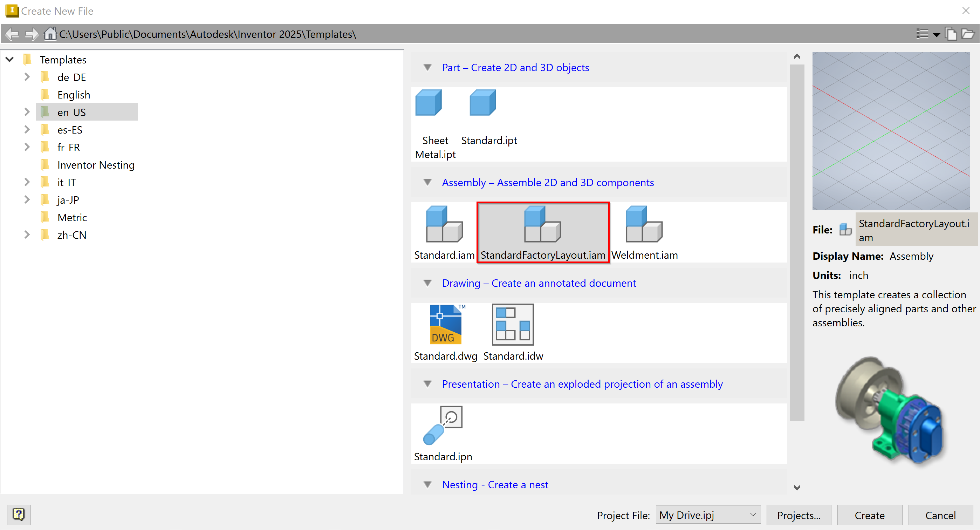Expand the de-DE folder chevron

point(27,77)
